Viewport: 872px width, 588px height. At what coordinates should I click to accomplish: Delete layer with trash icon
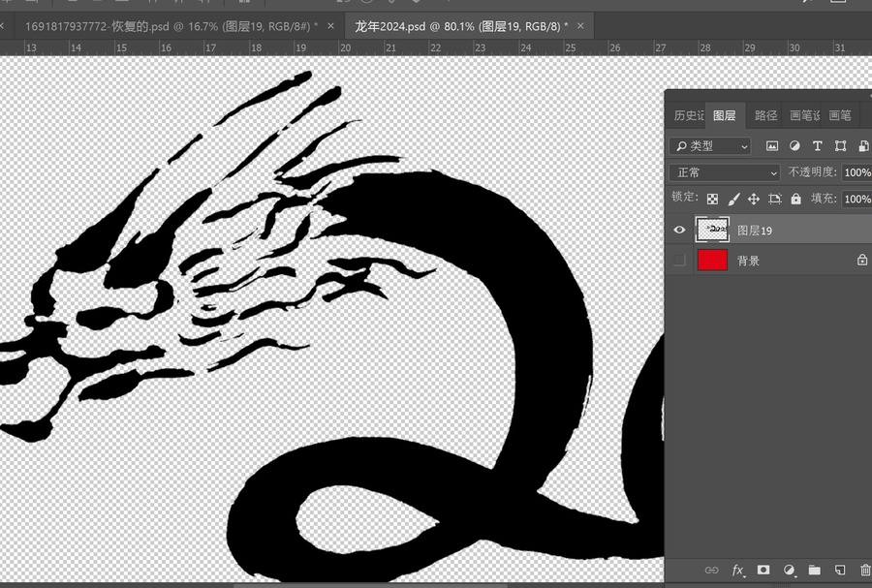pyautogui.click(x=865, y=570)
